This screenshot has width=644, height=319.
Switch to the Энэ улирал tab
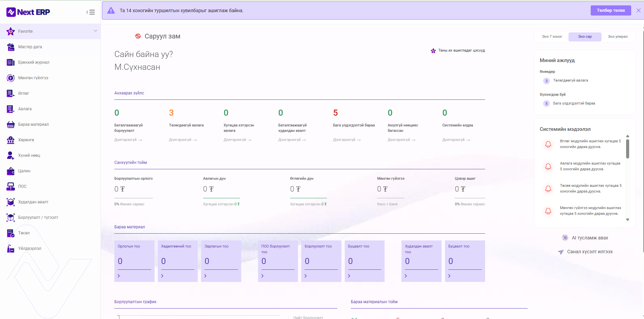point(618,37)
